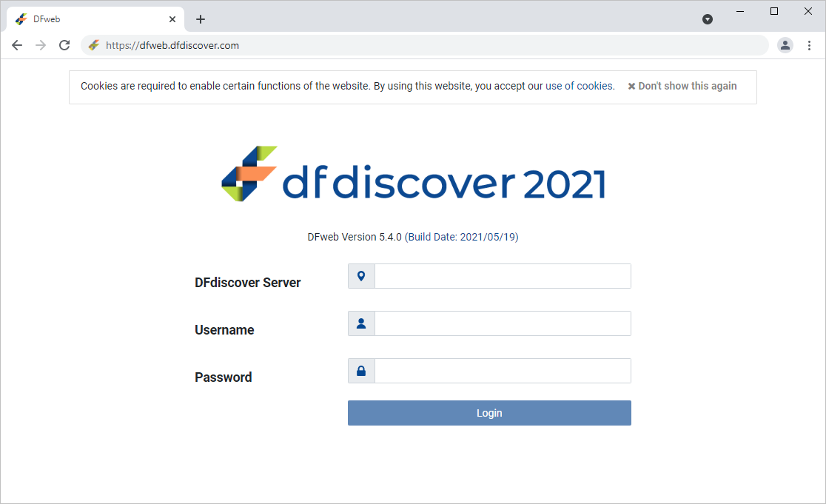The image size is (826, 504).
Task: Focus the DFdiscover Server input field
Action: coord(503,276)
